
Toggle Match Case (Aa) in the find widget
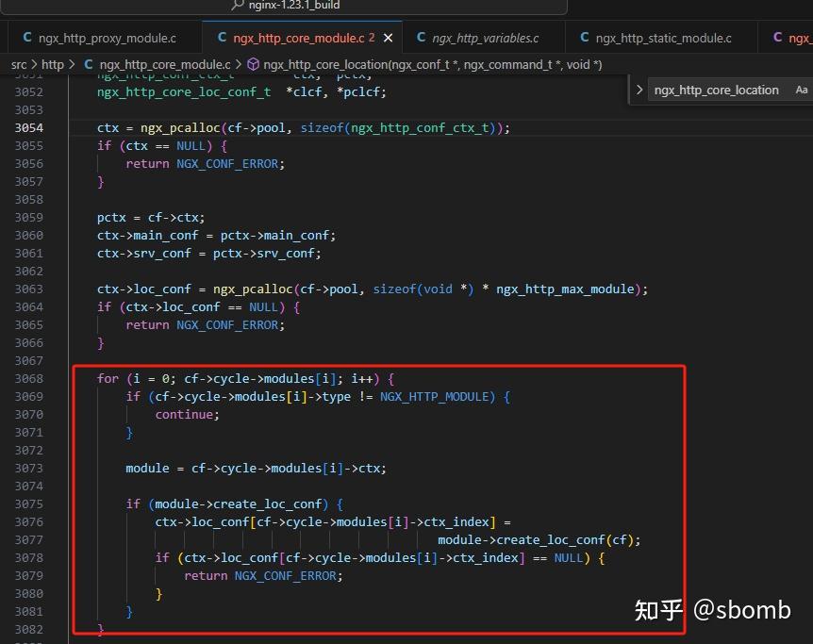801,91
